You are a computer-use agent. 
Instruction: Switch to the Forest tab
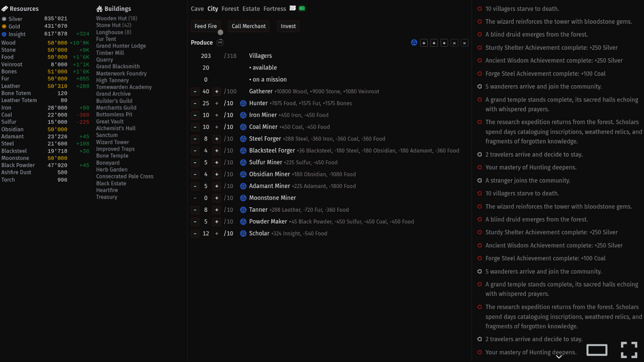[x=230, y=9]
